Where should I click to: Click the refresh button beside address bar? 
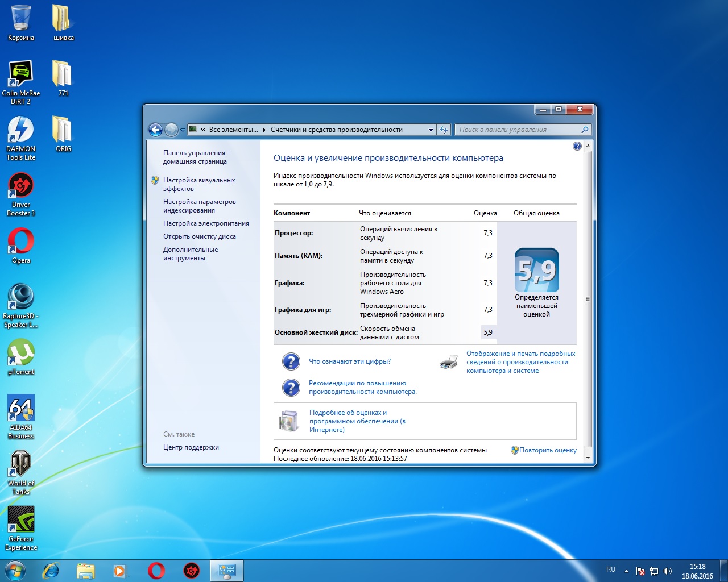444,130
